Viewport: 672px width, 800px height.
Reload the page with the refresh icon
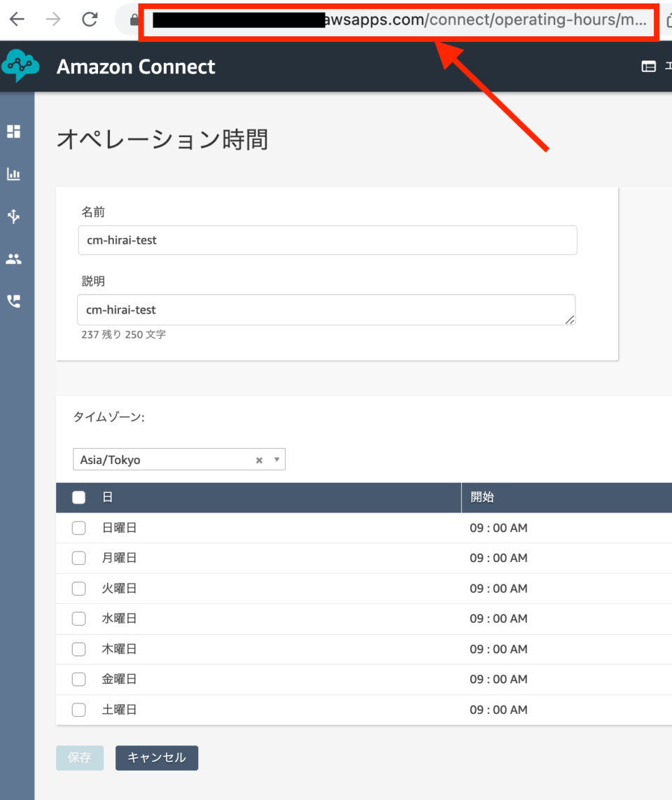90,20
